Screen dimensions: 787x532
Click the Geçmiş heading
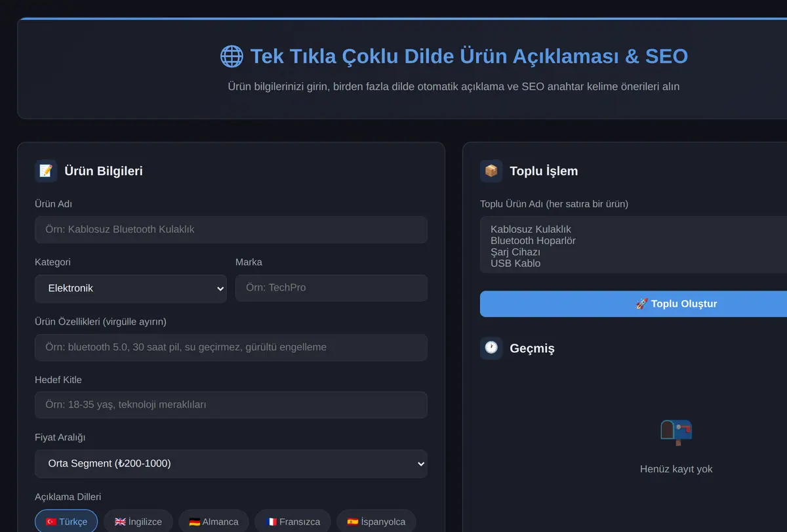point(532,348)
